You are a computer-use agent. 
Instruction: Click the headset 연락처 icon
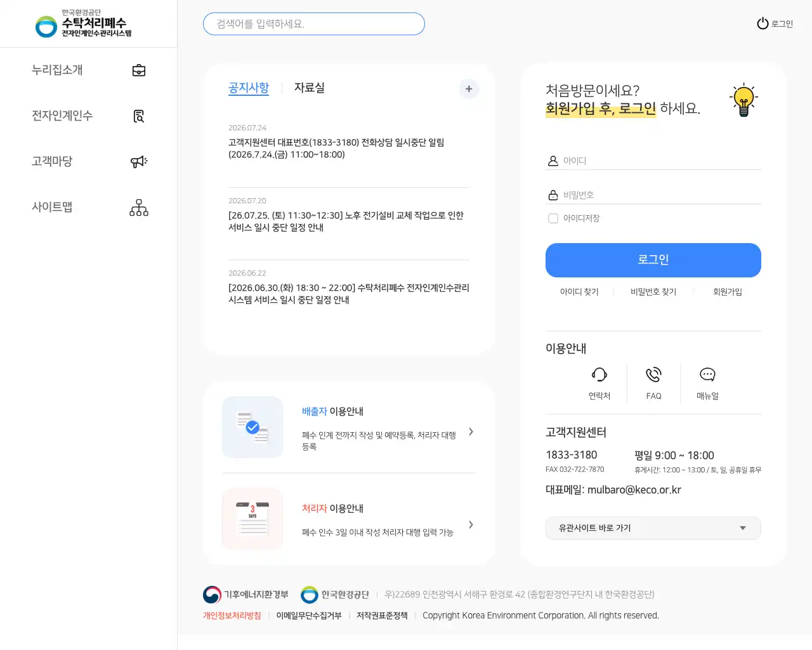(x=599, y=375)
